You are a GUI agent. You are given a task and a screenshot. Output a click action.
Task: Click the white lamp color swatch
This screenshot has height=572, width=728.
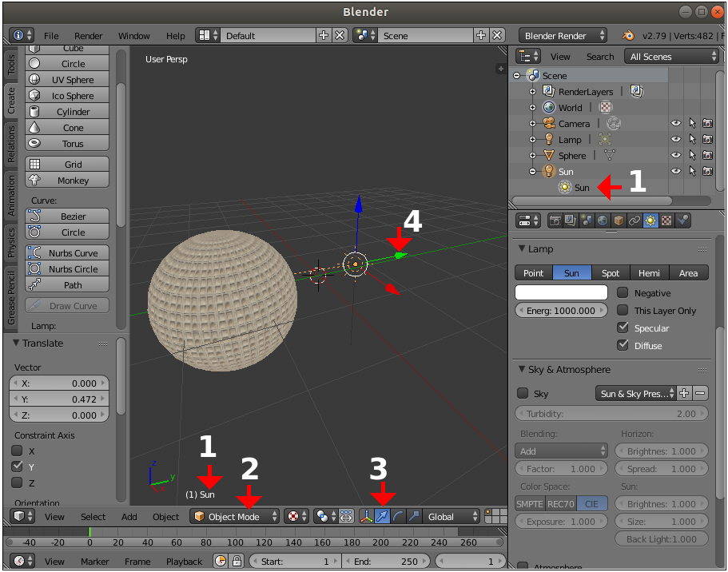click(561, 292)
